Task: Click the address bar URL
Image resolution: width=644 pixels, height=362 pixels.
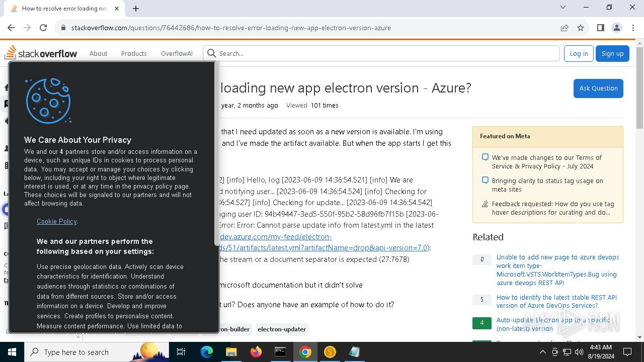Action: point(231,28)
